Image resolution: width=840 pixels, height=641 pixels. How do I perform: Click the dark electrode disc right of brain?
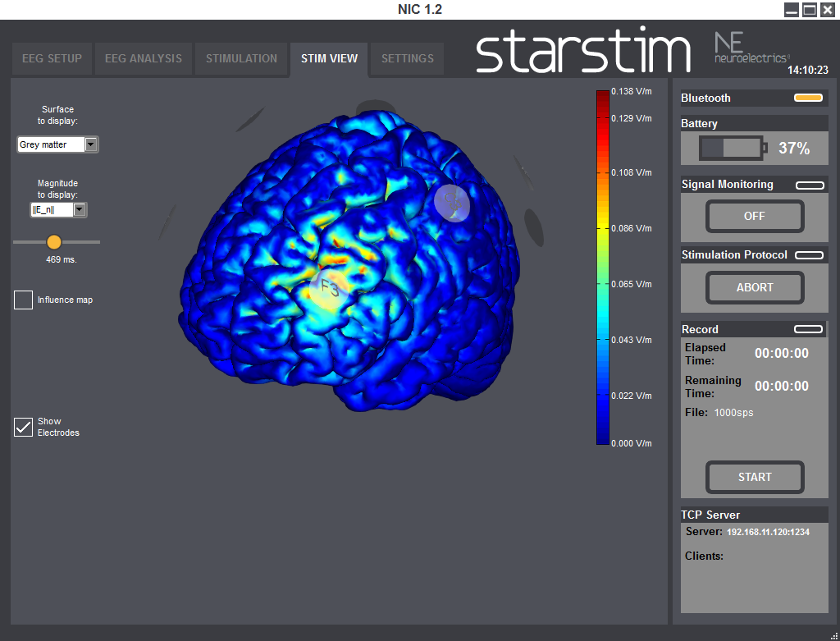pyautogui.click(x=533, y=228)
